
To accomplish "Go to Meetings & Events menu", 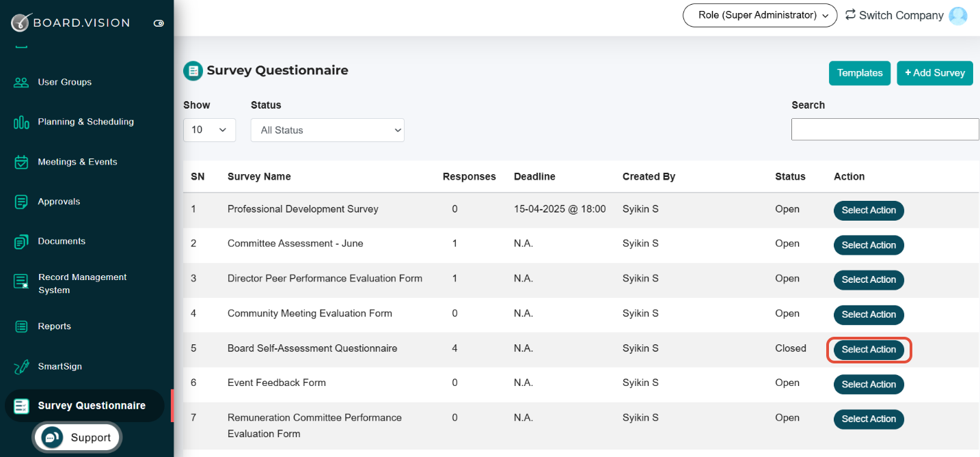I will tap(77, 162).
